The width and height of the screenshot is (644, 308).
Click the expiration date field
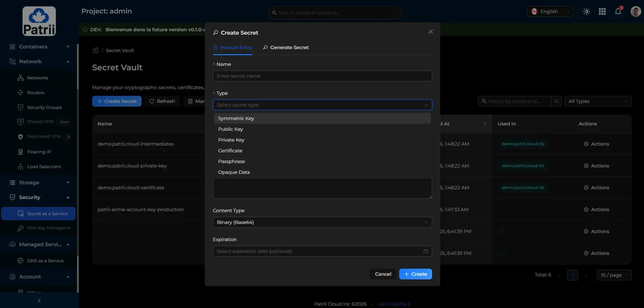[322, 251]
